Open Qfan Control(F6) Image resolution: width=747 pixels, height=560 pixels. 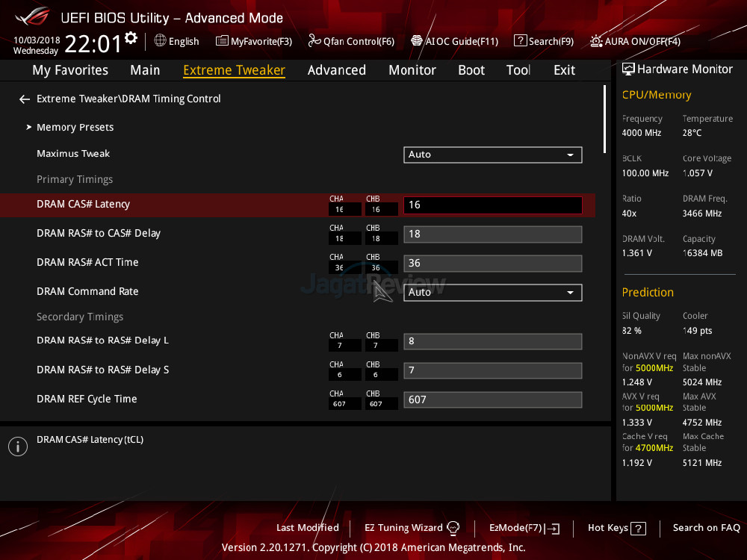(351, 42)
